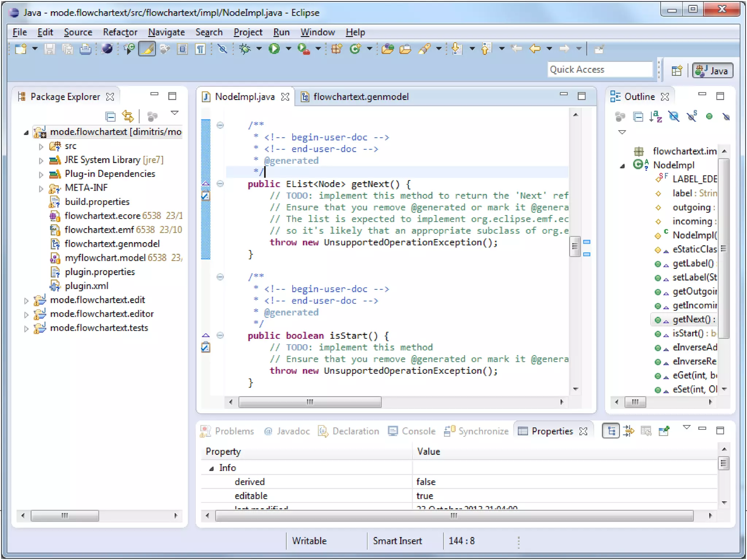This screenshot has height=560, width=747.
Task: Click the Open Perspective icon
Action: 677,70
